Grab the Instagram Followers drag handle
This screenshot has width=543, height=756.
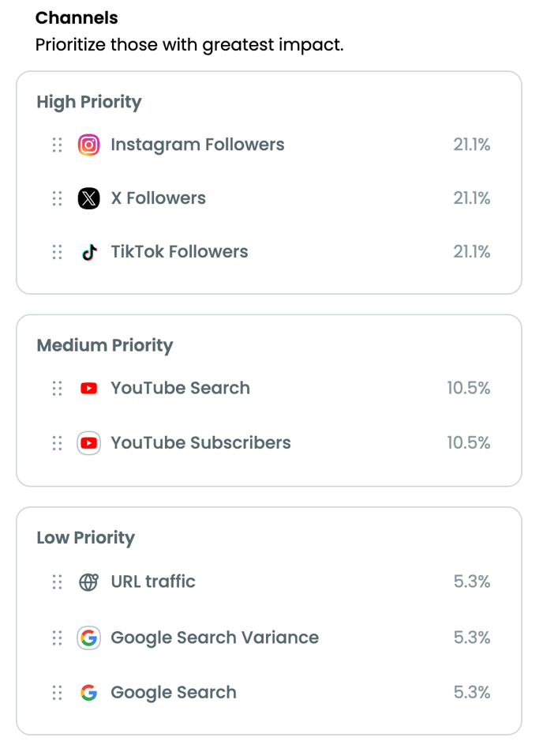click(x=58, y=145)
